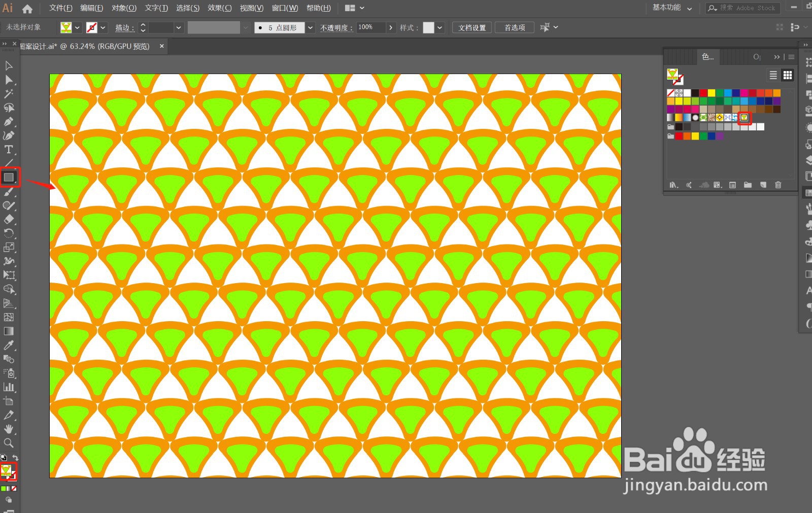Select the Curvature tool
Image resolution: width=812 pixels, height=513 pixels.
pos(9,135)
